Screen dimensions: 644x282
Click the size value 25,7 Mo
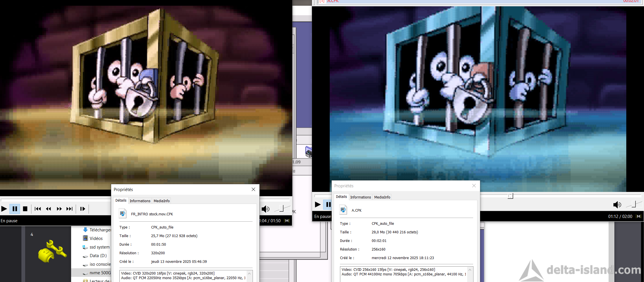tap(174, 236)
